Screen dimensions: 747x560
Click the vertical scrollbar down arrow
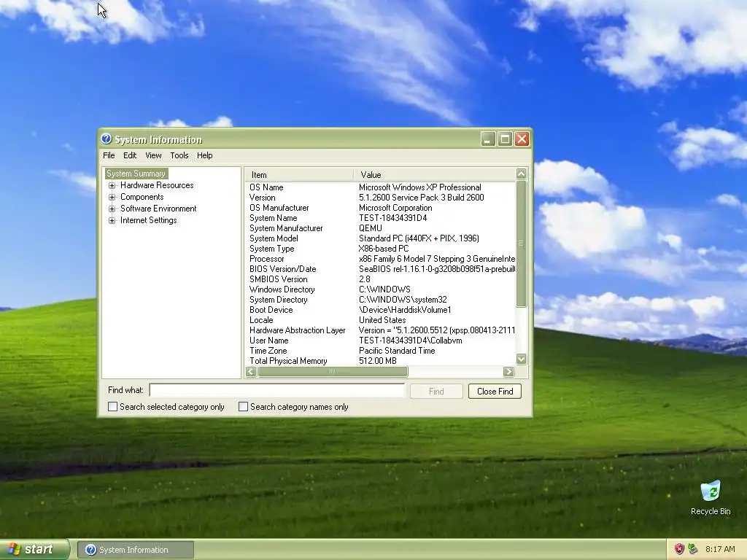point(521,359)
